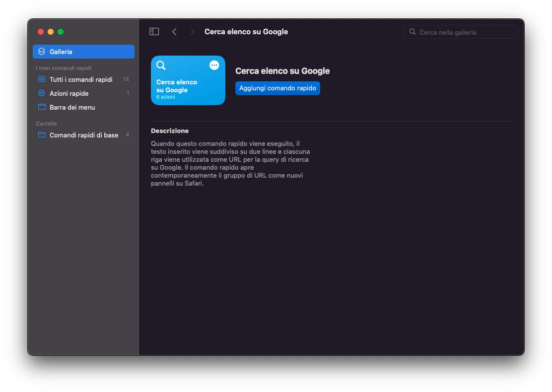
Task: Click the Descrizione heading
Action: click(170, 131)
